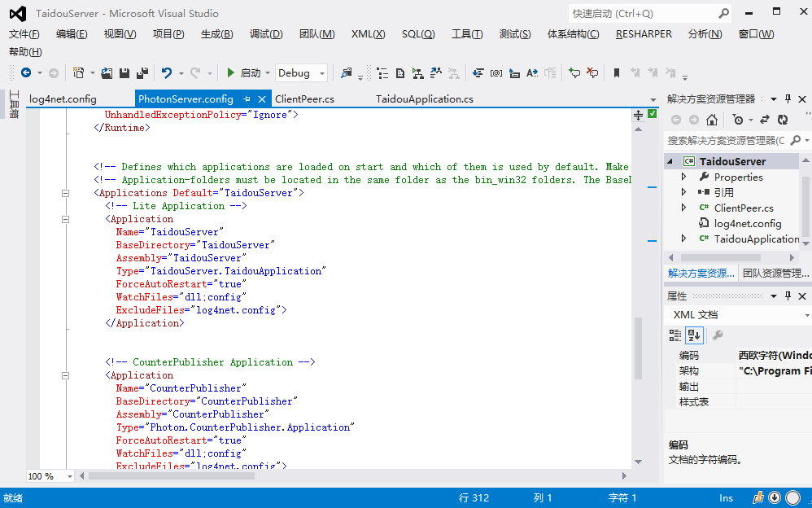Click the Save All toolbar icon
Screen dimensions: 812x508
coord(142,73)
